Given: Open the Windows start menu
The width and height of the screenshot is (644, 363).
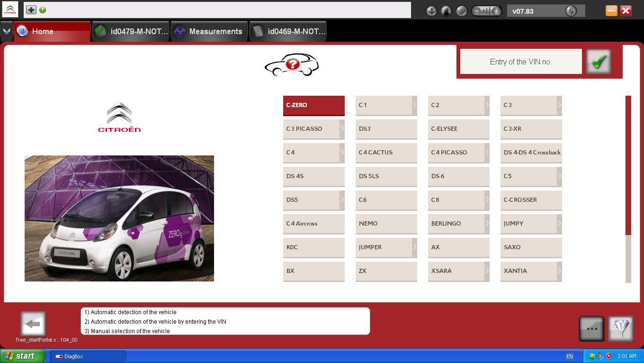Looking at the screenshot, I should [x=23, y=356].
